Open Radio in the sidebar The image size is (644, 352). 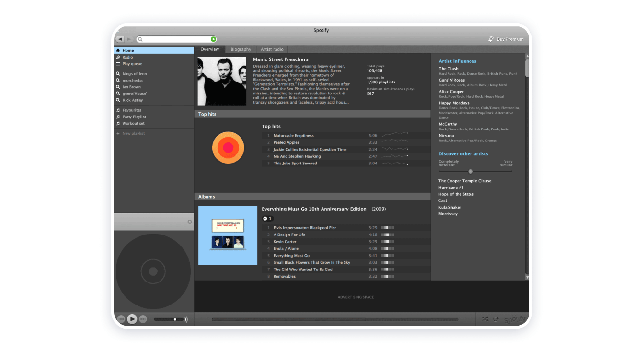[x=154, y=57]
